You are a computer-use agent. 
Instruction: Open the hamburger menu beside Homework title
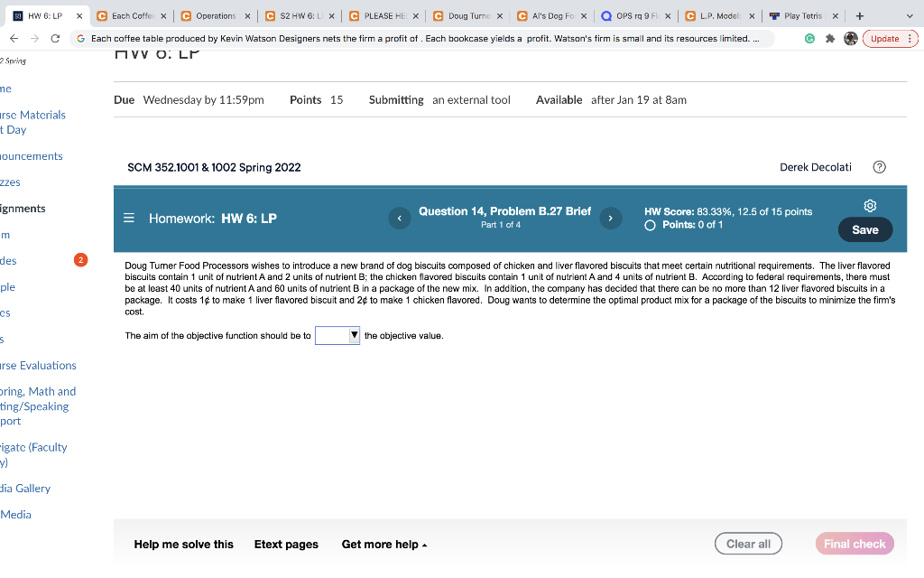pyautogui.click(x=129, y=219)
